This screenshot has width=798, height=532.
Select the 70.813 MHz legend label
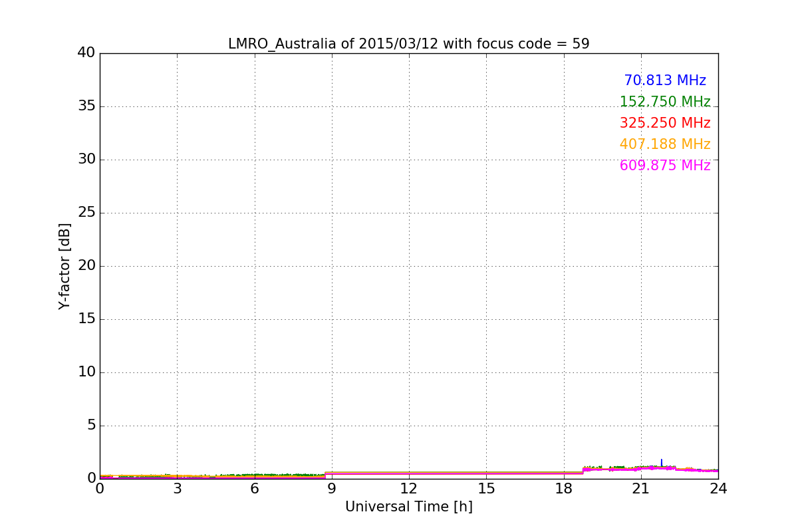[x=665, y=80]
